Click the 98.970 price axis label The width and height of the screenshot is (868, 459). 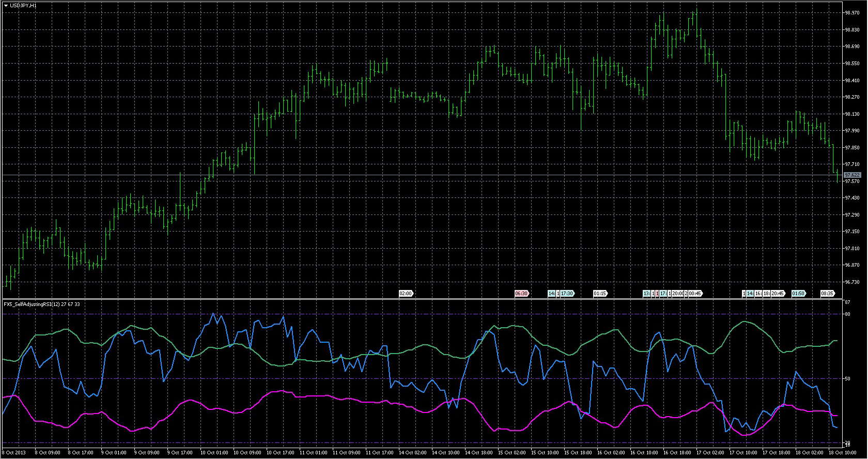(852, 13)
